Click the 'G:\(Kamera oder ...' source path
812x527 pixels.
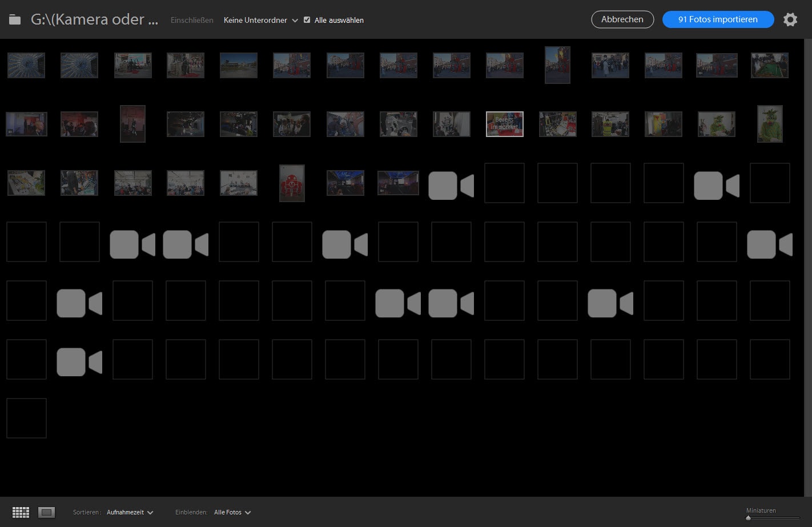tap(94, 19)
